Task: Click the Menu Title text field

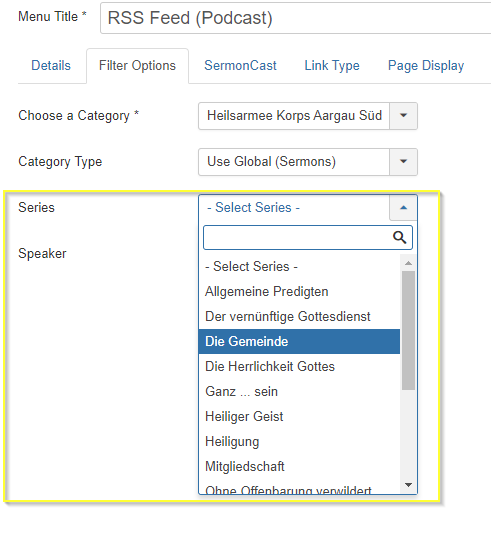Action: tap(296, 18)
